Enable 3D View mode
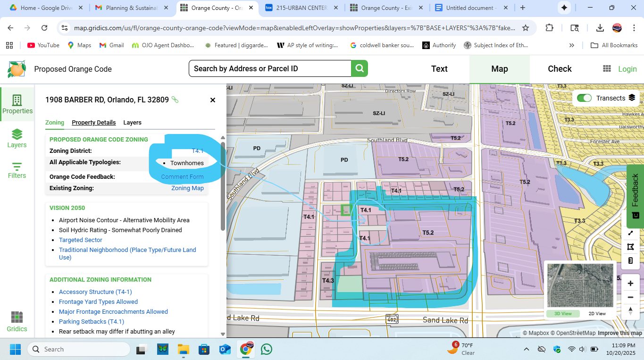Image resolution: width=644 pixels, height=360 pixels. point(563,313)
